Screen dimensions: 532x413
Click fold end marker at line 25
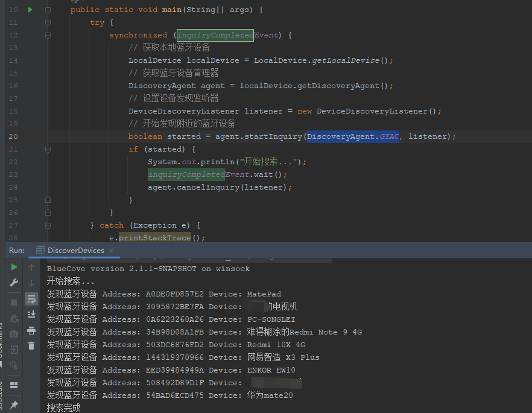click(48, 200)
